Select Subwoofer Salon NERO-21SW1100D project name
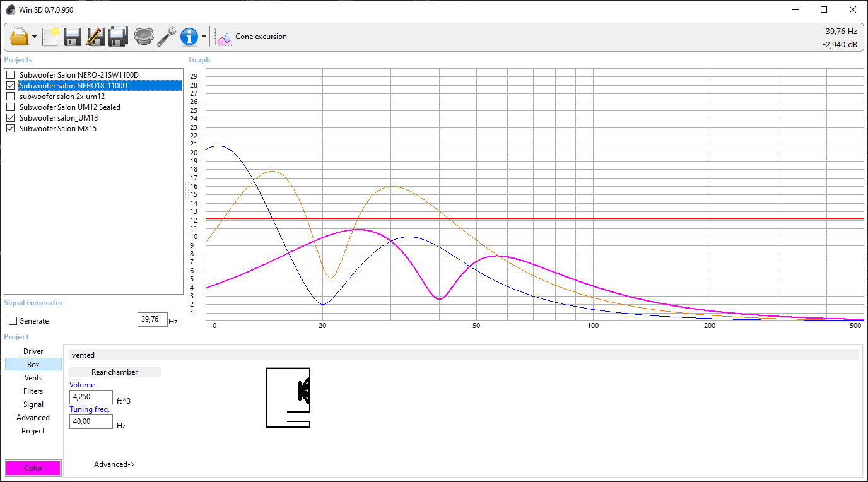This screenshot has height=482, width=868. tap(79, 75)
